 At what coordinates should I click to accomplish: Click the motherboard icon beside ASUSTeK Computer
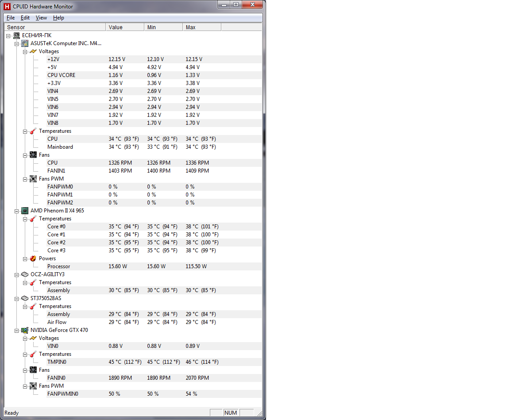pos(25,43)
